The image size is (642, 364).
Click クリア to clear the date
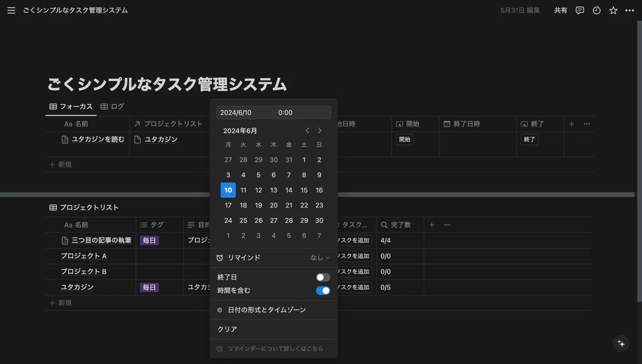point(274,329)
